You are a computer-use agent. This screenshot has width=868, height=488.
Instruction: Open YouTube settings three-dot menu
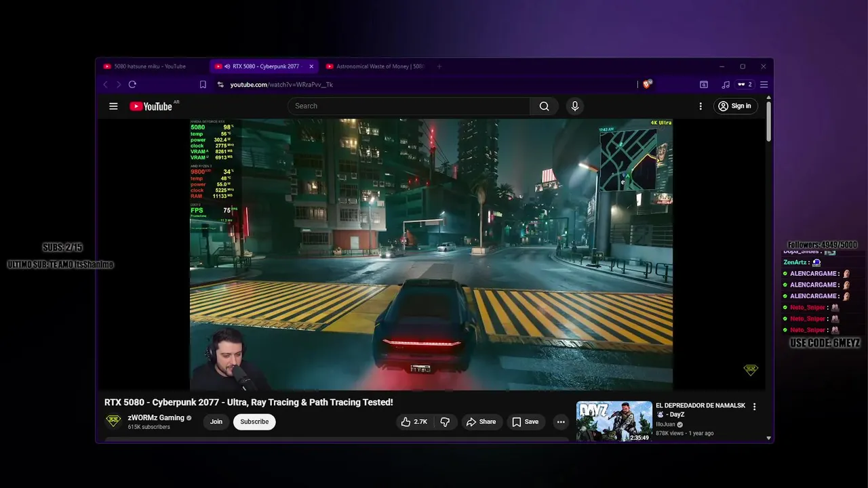coord(701,106)
